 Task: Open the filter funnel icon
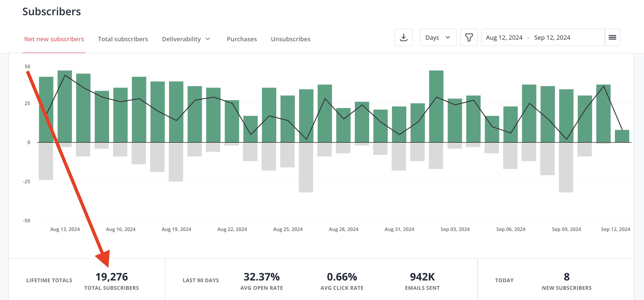(x=469, y=38)
